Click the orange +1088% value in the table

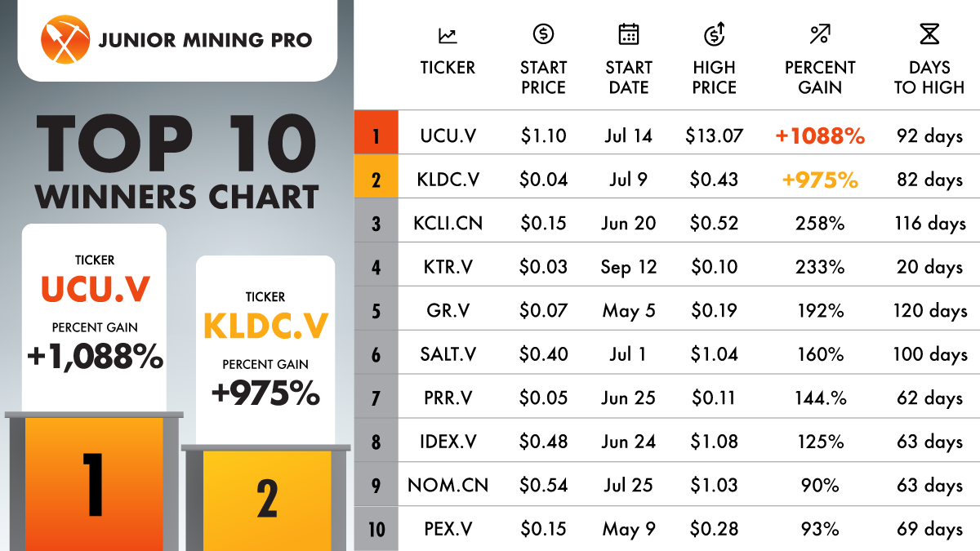point(820,136)
